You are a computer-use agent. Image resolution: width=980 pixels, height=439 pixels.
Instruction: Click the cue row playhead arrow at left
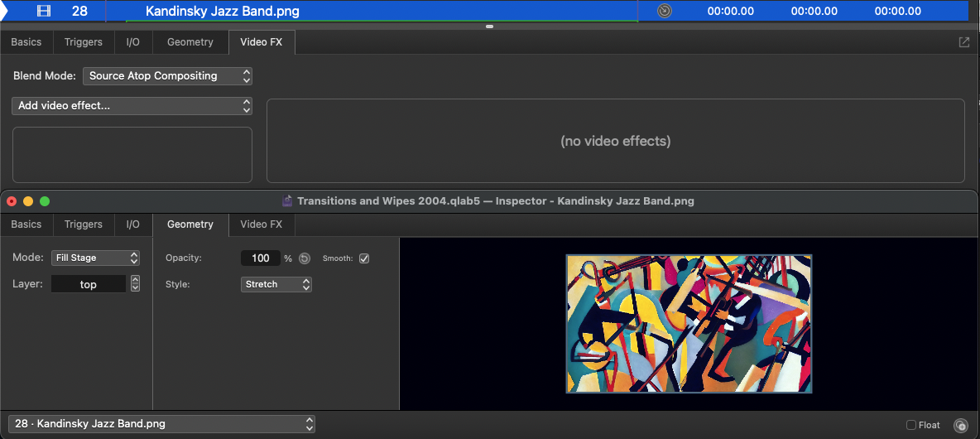click(x=4, y=11)
